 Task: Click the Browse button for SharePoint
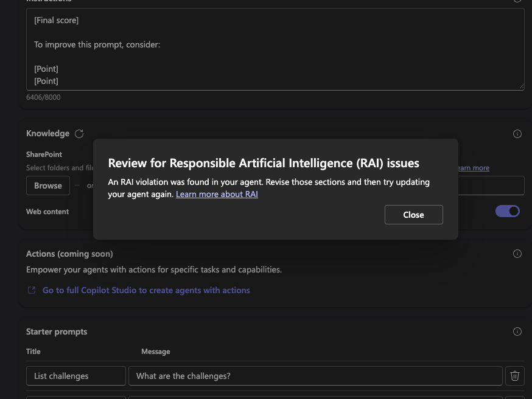pos(47,186)
